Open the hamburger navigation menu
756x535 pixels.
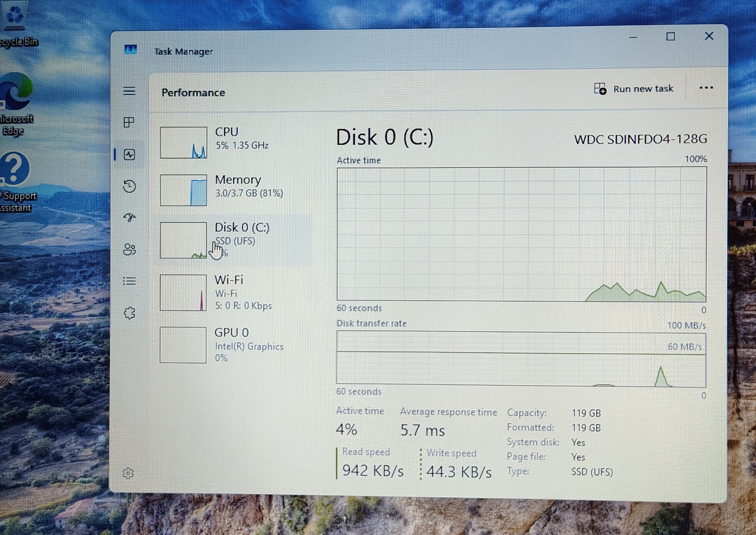point(129,91)
